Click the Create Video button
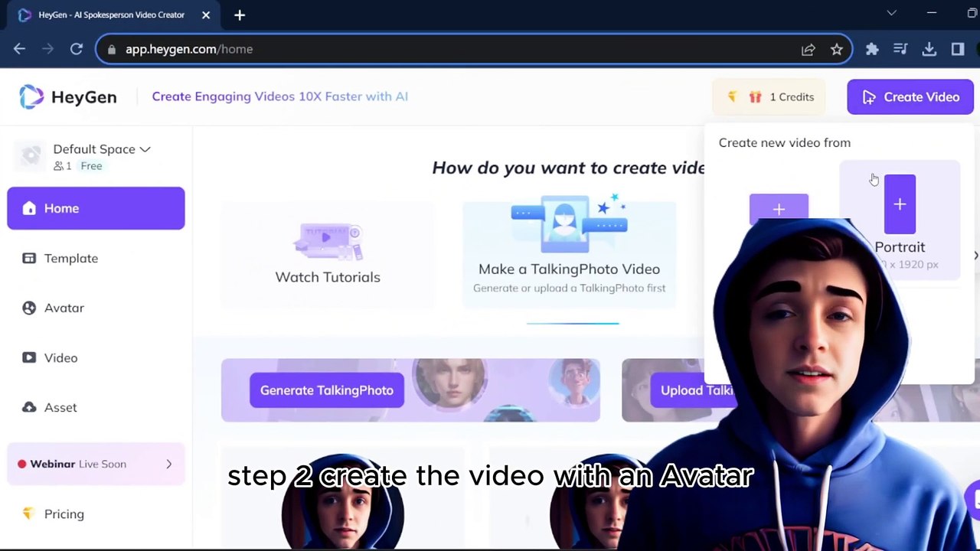Viewport: 980px width, 551px height. pos(910,97)
